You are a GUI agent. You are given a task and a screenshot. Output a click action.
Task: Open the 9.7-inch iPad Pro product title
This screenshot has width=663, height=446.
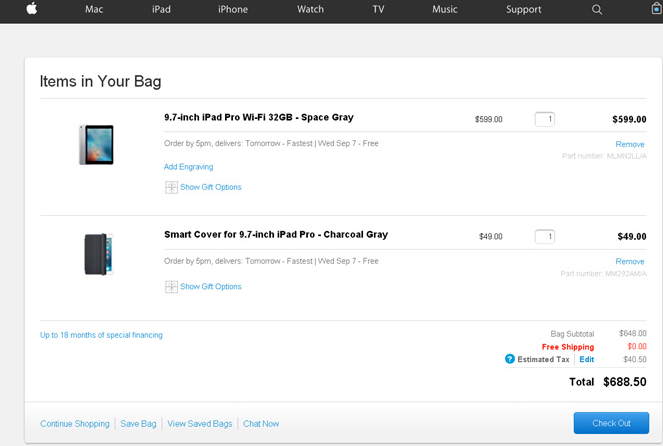[x=259, y=117]
